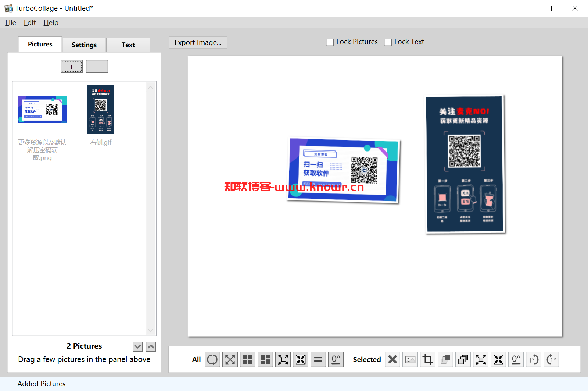Delete the selected picture with X icon
Viewport: 588px width, 391px height.
coord(392,359)
